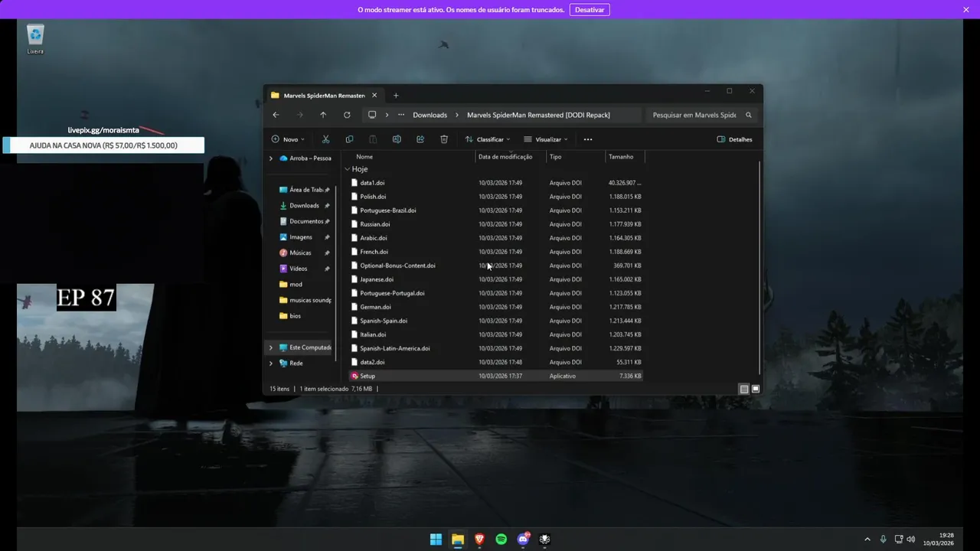Open Brave browser in the taskbar

(x=479, y=539)
